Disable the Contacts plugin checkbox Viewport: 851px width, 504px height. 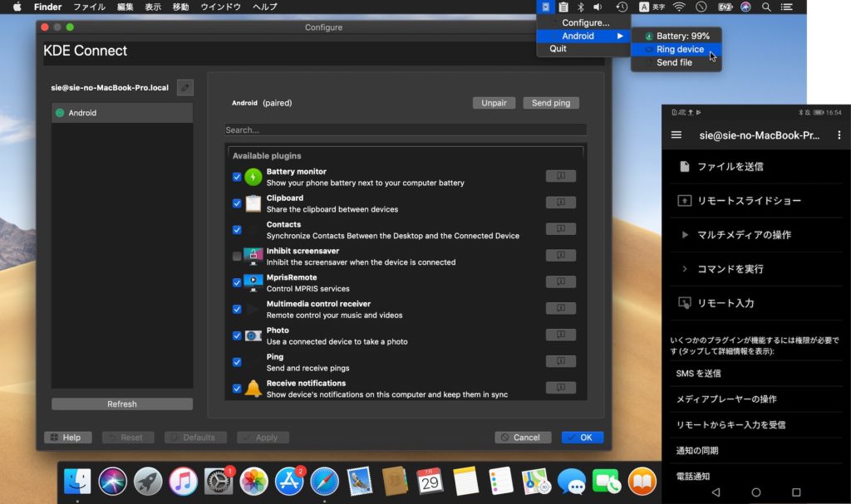click(236, 228)
